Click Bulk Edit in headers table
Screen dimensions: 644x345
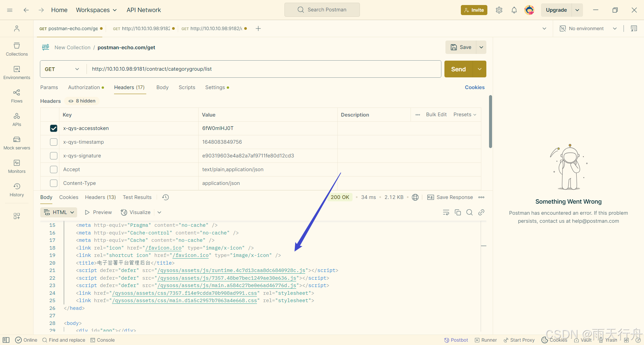pyautogui.click(x=436, y=115)
